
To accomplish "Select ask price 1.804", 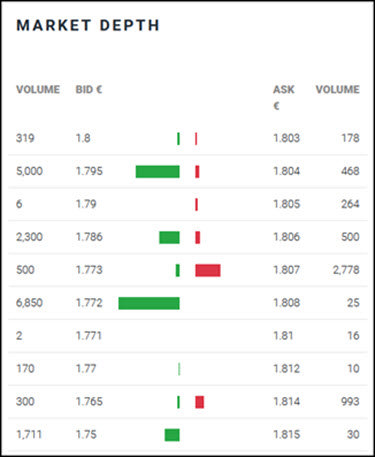I will [x=287, y=171].
